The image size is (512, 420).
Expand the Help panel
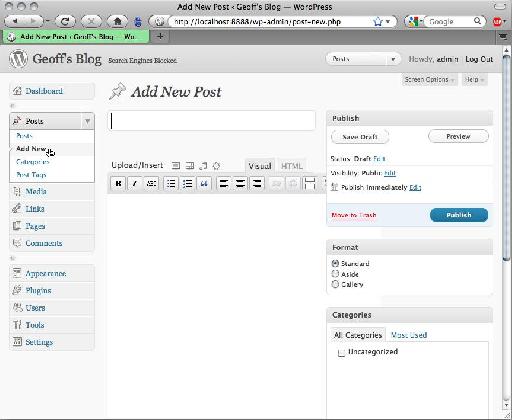[474, 80]
